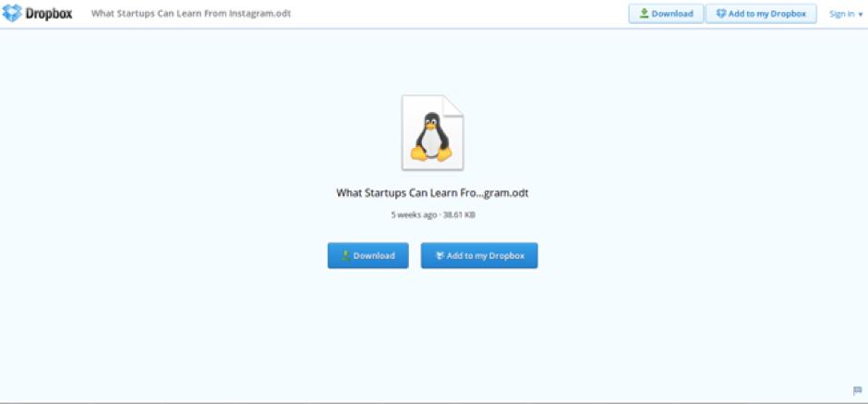
Task: Click Dropbox icon inside blue Add button
Action: click(x=440, y=255)
